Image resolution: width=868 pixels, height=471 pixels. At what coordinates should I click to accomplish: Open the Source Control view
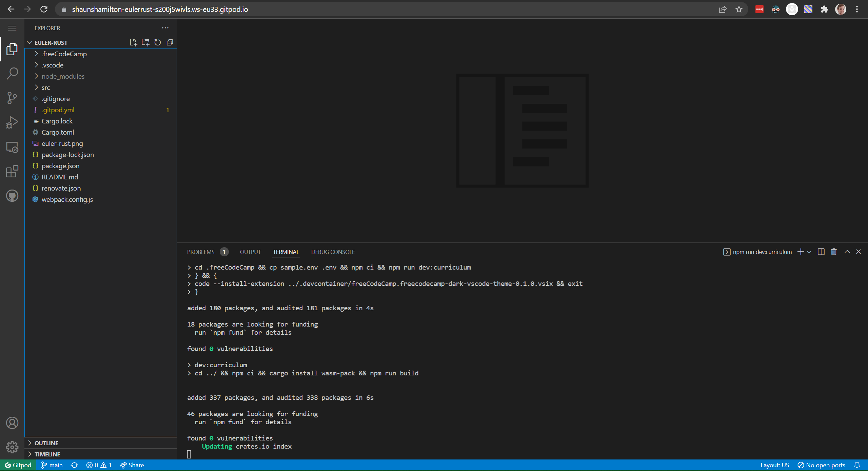12,98
